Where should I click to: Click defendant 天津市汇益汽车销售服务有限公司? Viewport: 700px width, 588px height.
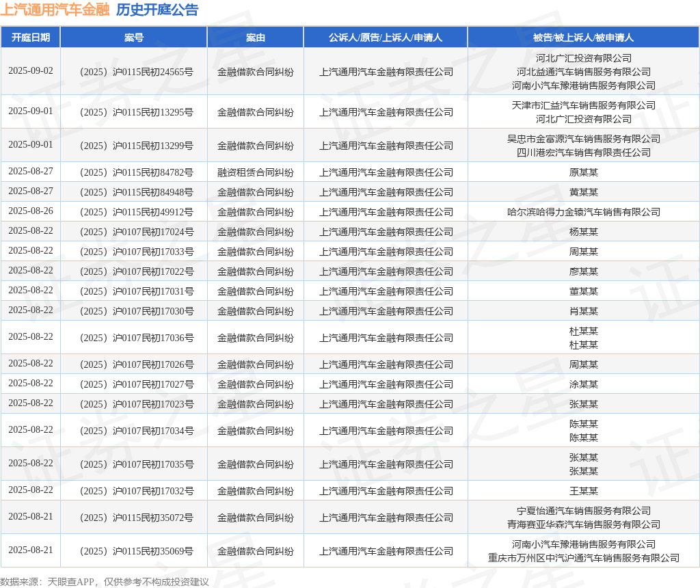click(584, 105)
